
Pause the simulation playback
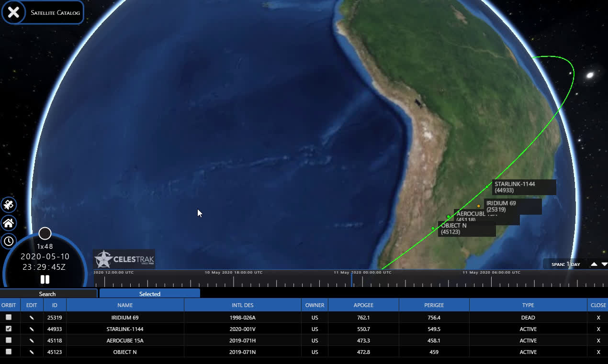45,279
